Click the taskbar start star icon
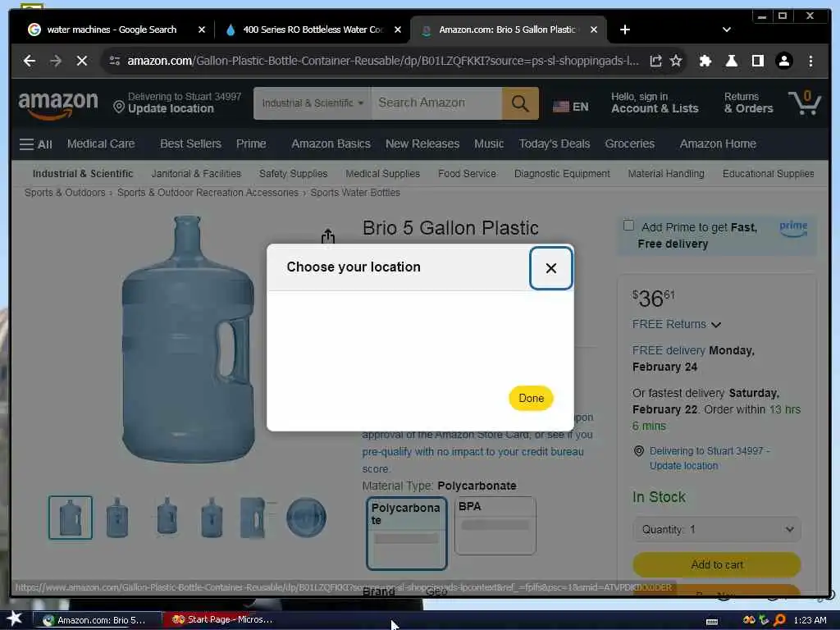This screenshot has width=840, height=630. (15, 619)
